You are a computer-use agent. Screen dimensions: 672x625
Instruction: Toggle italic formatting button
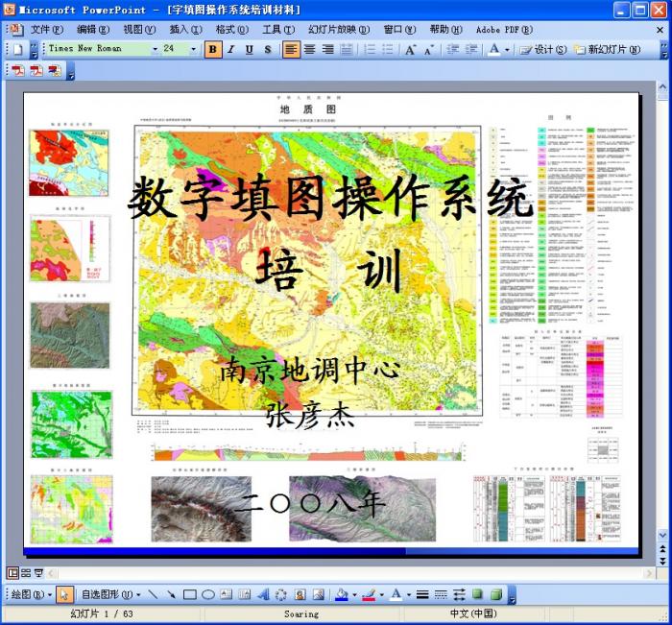231,49
